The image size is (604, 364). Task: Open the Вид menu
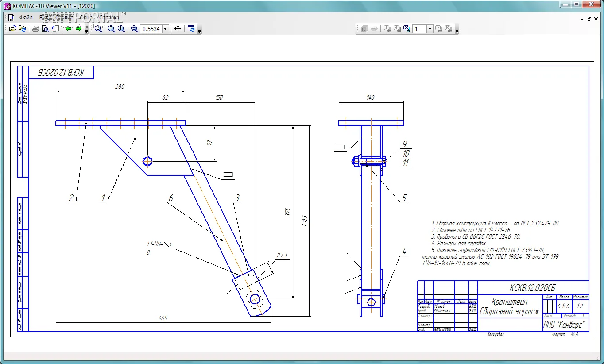coord(44,18)
